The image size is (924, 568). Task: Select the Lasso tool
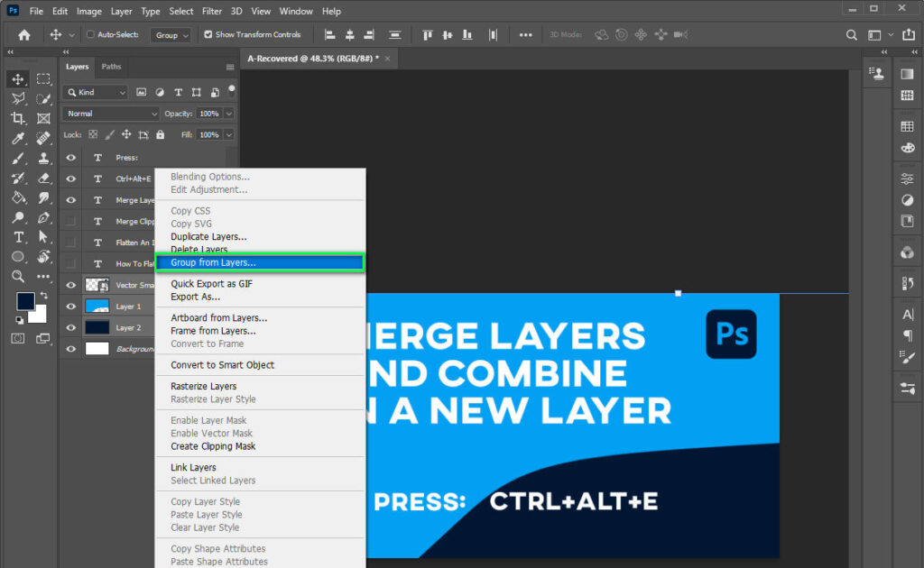pyautogui.click(x=18, y=98)
